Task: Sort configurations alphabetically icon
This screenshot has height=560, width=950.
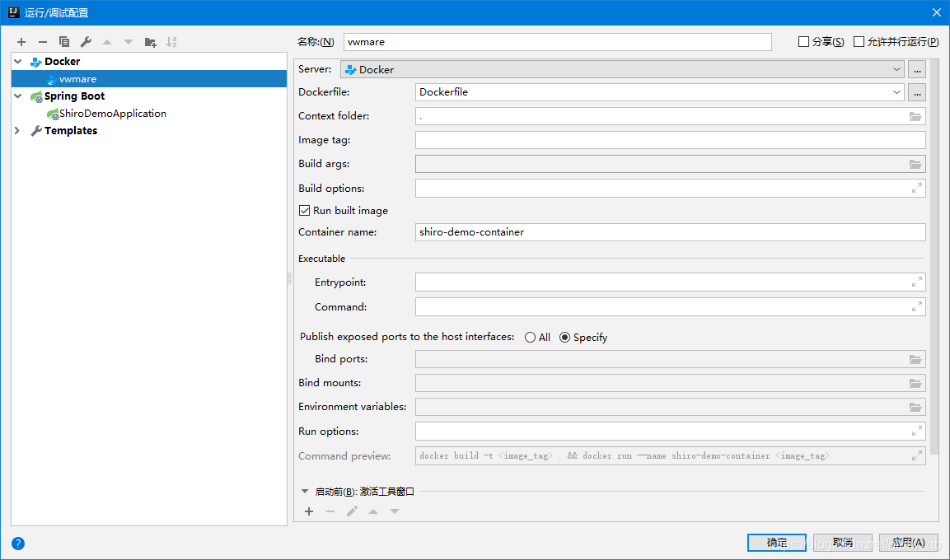Action: pos(171,42)
